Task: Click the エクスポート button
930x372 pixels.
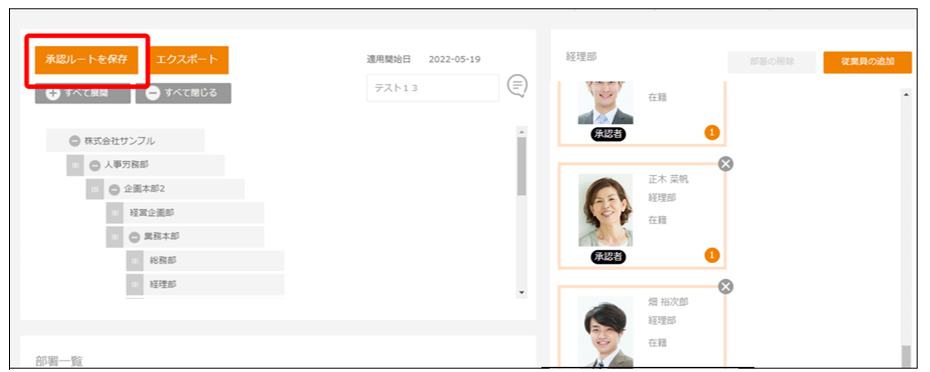Action: pos(187,60)
